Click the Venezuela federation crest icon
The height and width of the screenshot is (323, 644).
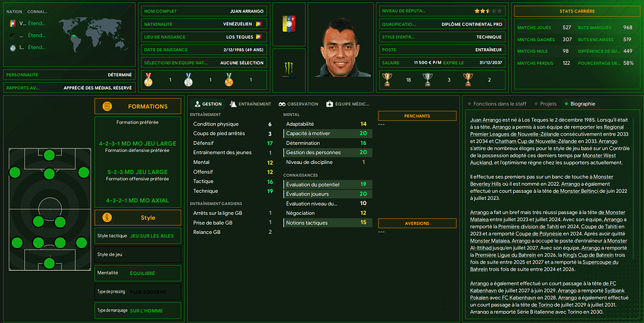click(289, 24)
